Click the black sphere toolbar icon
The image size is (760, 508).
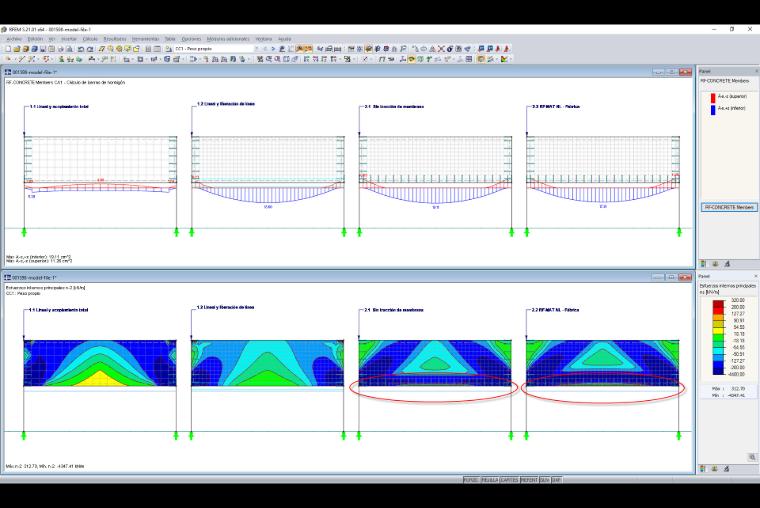click(450, 49)
